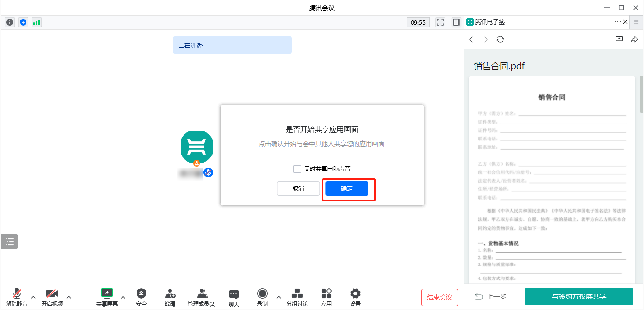This screenshot has width=644, height=310.
Task: Open the participant list side button
Action: [10, 241]
